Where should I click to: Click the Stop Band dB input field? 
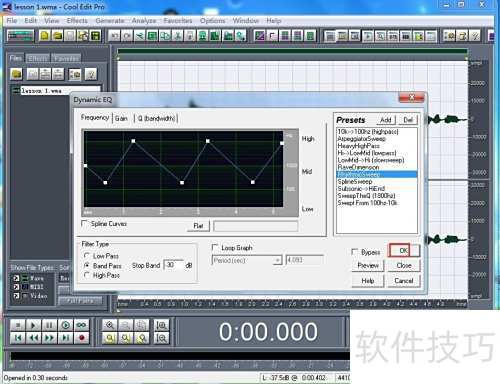point(174,265)
